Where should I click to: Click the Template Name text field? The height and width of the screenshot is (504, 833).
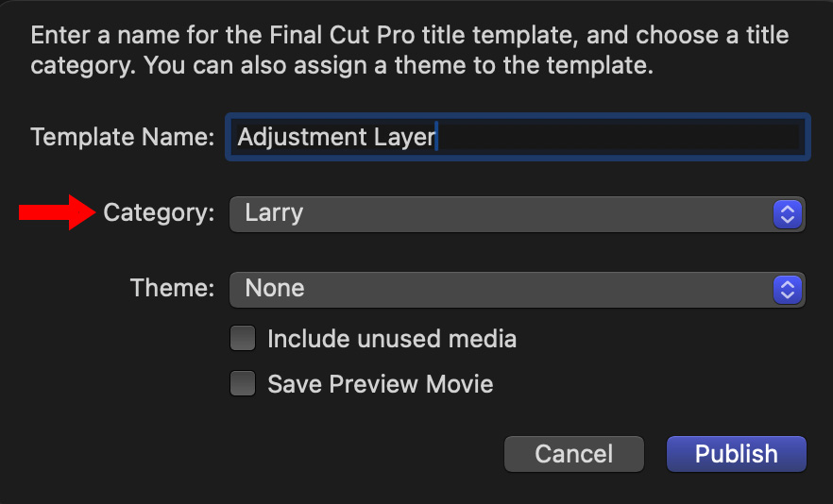[517, 137]
